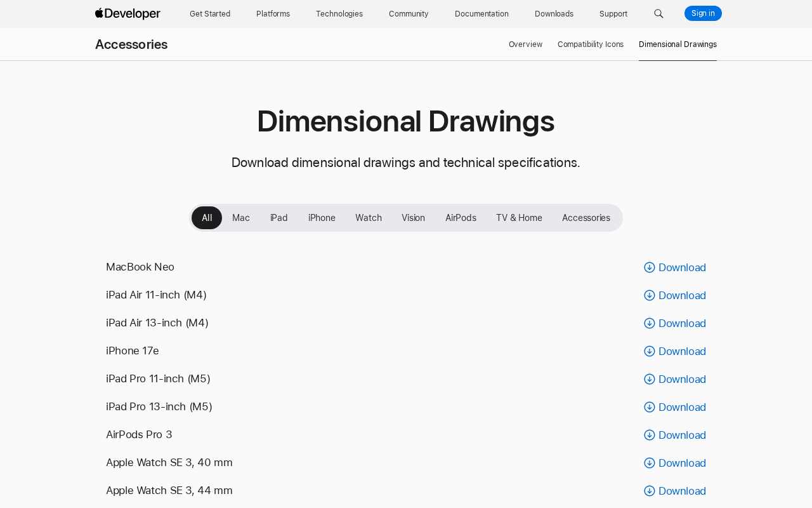
Task: Open the Technologies menu
Action: [339, 14]
